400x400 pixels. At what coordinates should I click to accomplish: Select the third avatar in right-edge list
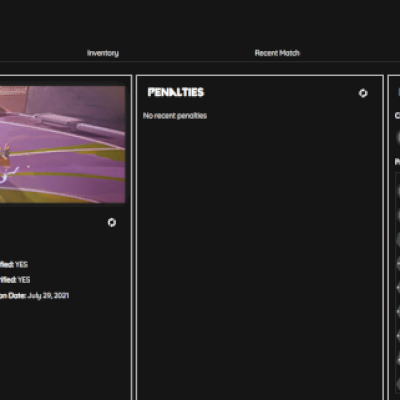[x=398, y=239]
